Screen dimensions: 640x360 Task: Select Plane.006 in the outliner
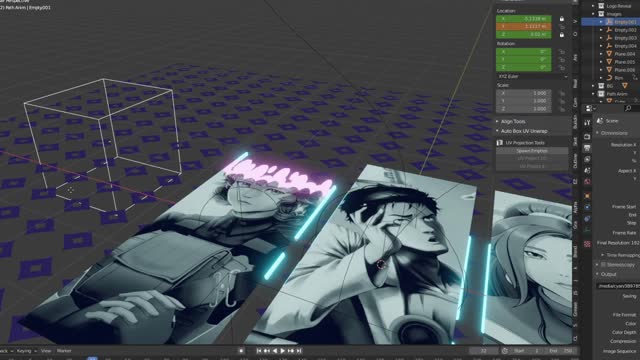[625, 70]
